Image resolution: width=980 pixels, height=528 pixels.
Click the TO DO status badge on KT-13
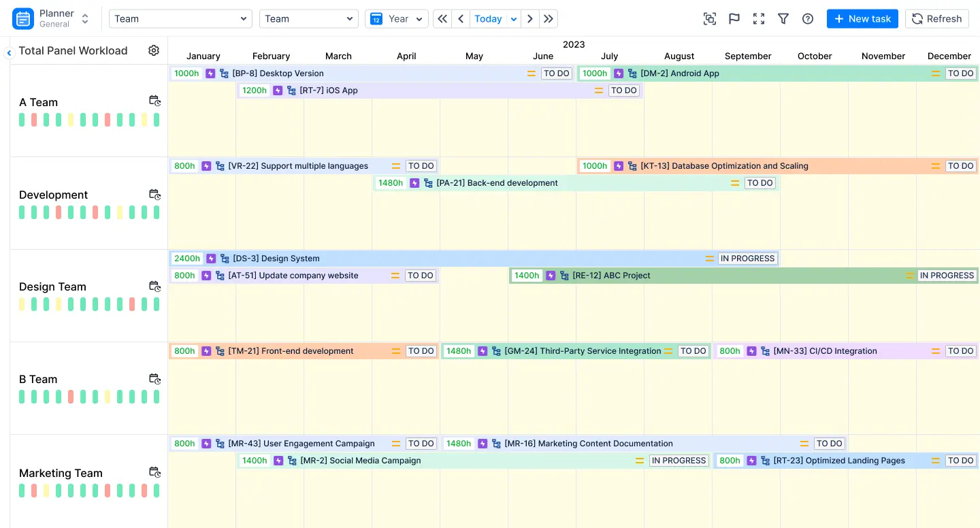[x=960, y=165]
